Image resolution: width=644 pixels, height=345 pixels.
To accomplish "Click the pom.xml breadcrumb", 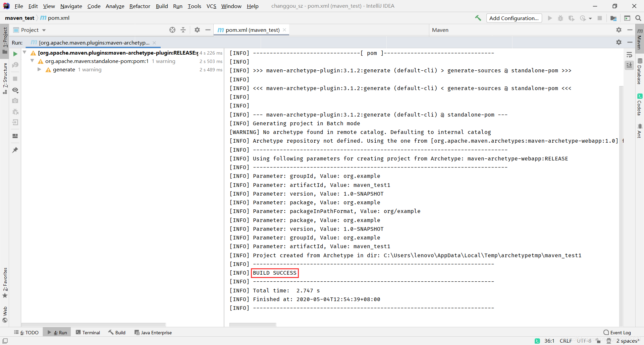I will point(55,18).
